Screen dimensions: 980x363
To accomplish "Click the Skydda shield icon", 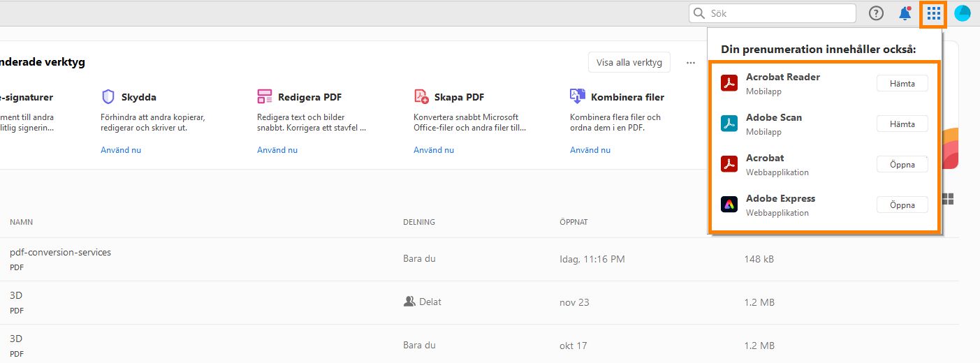I will click(108, 96).
